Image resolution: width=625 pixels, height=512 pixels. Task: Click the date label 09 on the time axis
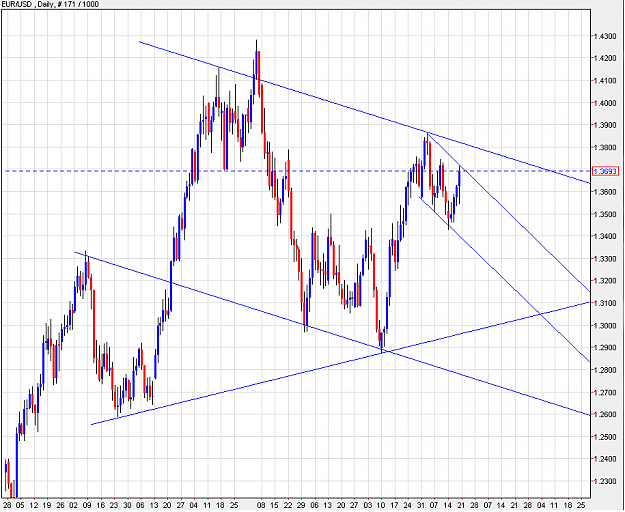(x=87, y=505)
